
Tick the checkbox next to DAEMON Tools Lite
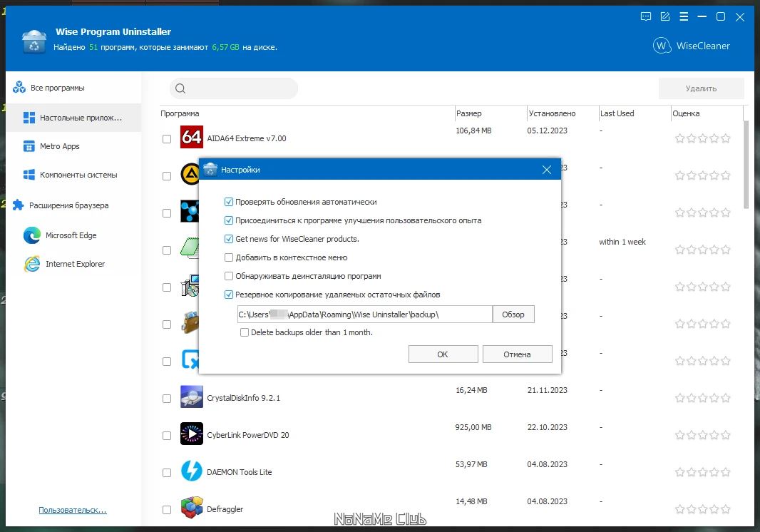pos(167,473)
